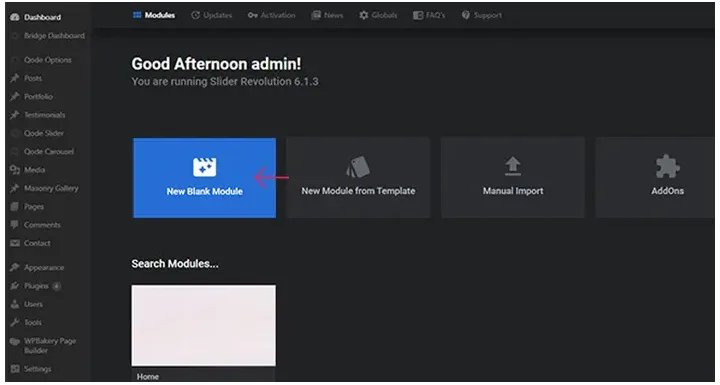Viewport: 720px width, 385px height.
Task: Select the Manual Import button
Action: tap(513, 178)
